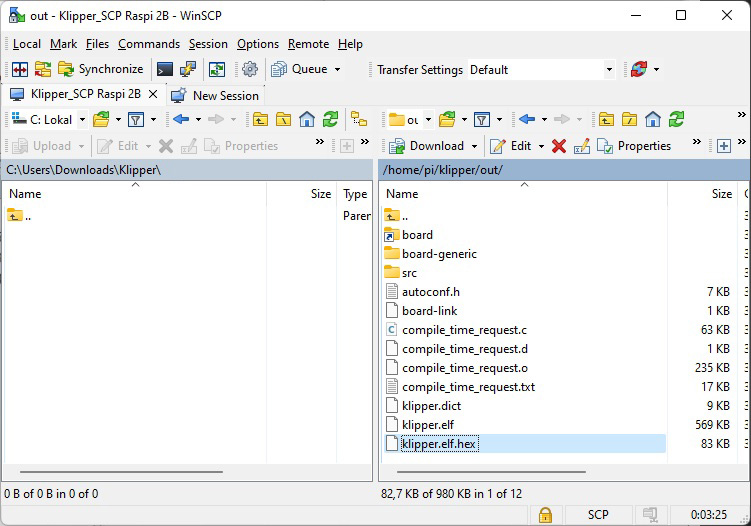This screenshot has height=526, width=751.
Task: Click remote panel filter icon
Action: click(x=482, y=119)
